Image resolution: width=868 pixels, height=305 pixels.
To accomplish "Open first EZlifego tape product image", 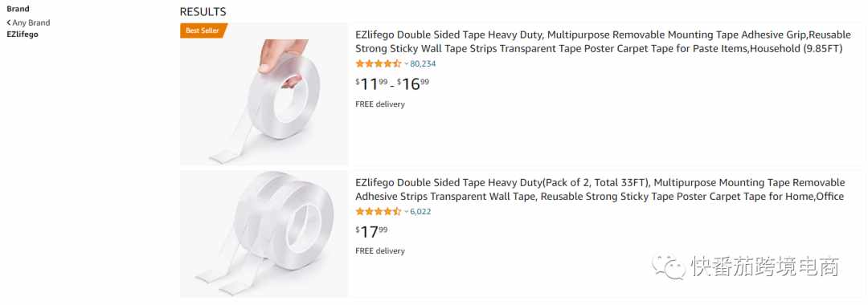I will pyautogui.click(x=264, y=95).
